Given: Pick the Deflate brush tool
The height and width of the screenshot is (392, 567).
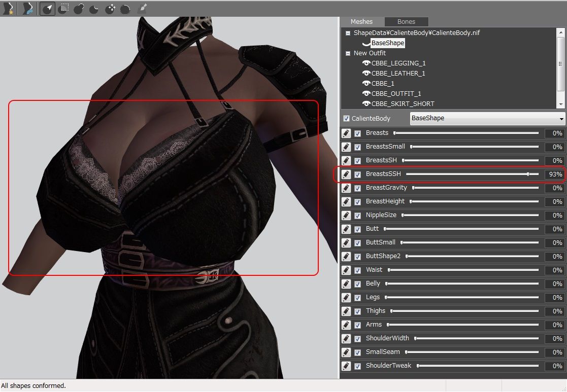Looking at the screenshot, I should tap(94, 9).
